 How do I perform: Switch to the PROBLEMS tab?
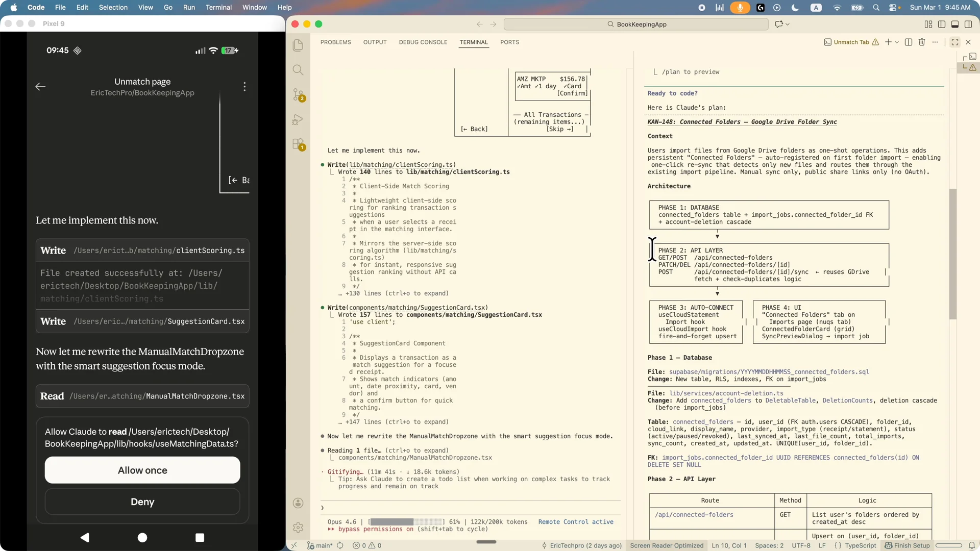tap(335, 42)
